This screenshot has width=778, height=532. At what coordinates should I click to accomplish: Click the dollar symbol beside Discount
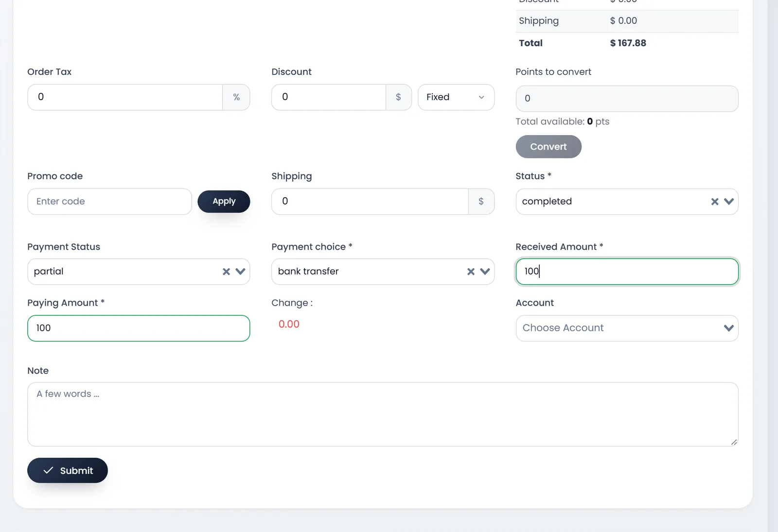coord(399,97)
